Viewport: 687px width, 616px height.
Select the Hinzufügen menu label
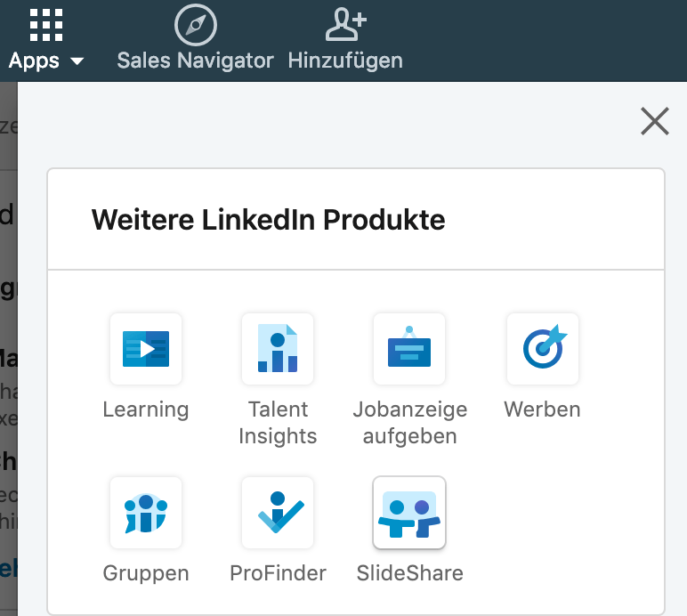tap(345, 61)
